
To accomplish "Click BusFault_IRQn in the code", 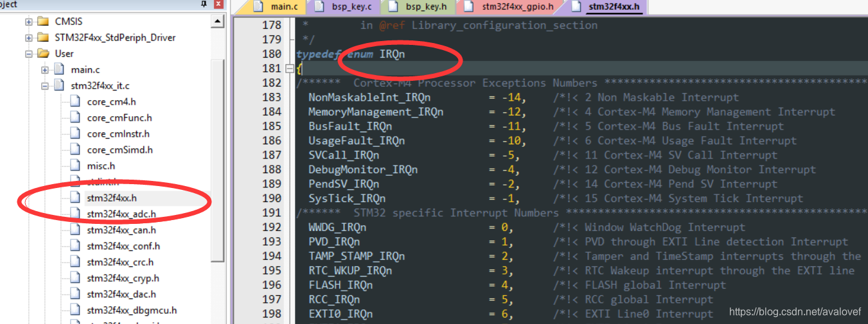I will pos(350,126).
